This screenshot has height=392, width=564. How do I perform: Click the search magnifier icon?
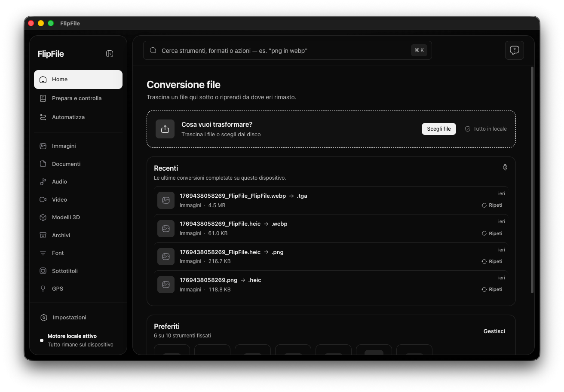(153, 50)
